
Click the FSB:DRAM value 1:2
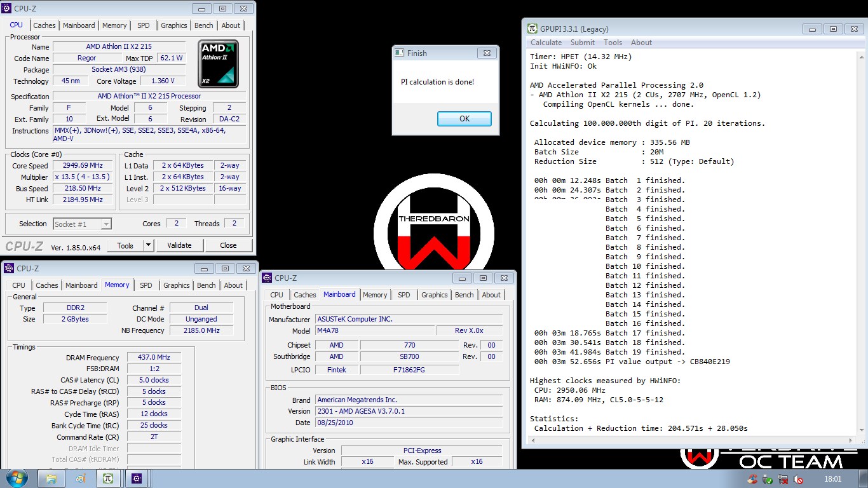click(x=154, y=369)
